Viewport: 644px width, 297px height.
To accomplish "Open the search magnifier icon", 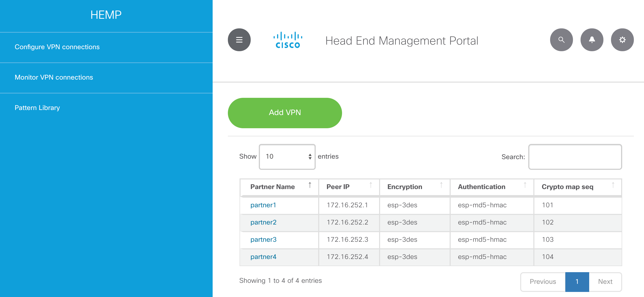I will point(561,40).
